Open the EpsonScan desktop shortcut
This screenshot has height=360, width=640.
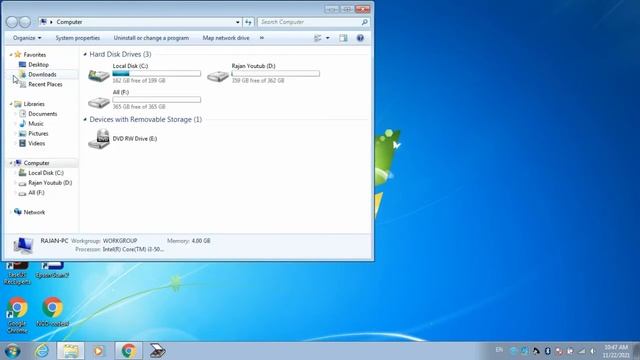click(52, 270)
